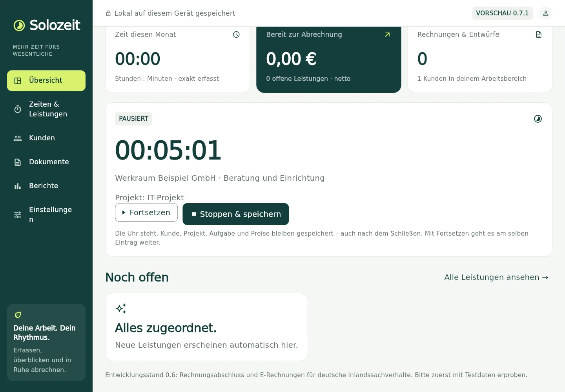The width and height of the screenshot is (565, 392).
Task: Click the arrow icon on Bereit zur Abrechnung
Action: pos(388,34)
